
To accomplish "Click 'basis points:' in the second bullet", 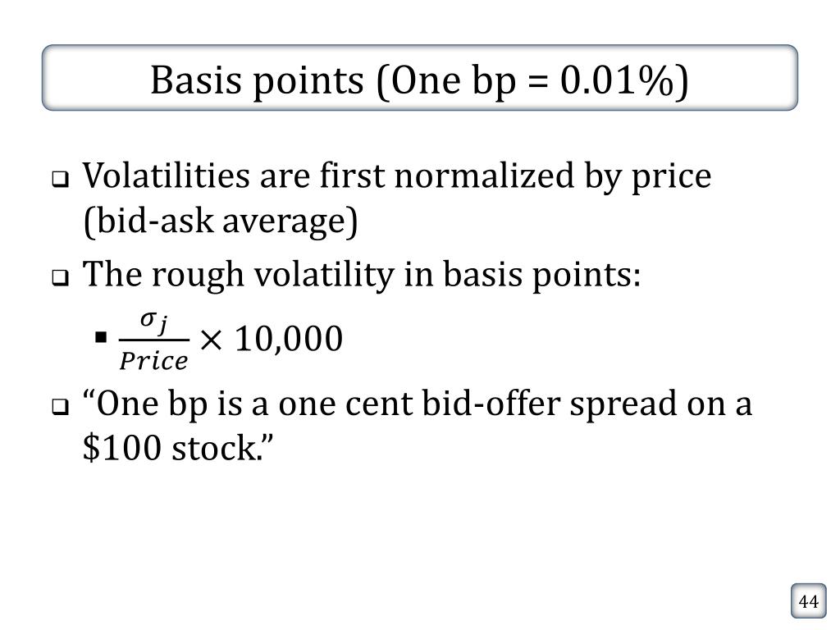I will tap(542, 275).
